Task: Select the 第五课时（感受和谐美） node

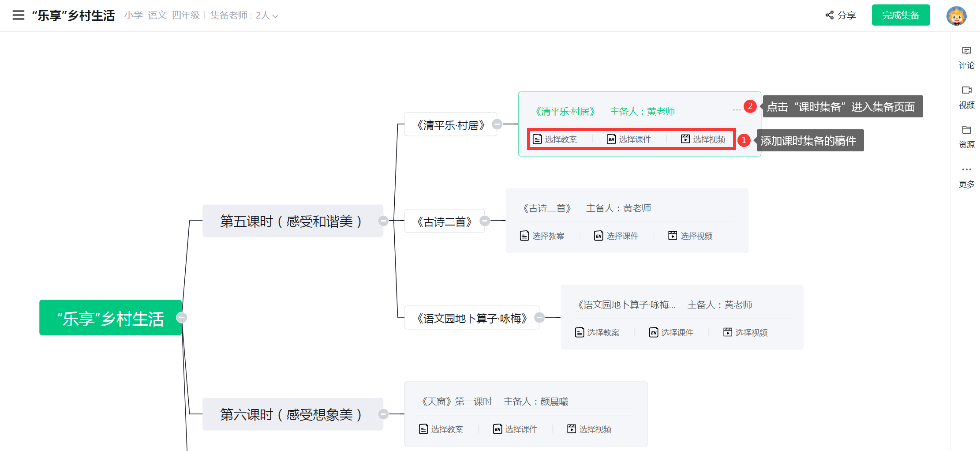Action: pyautogui.click(x=291, y=221)
